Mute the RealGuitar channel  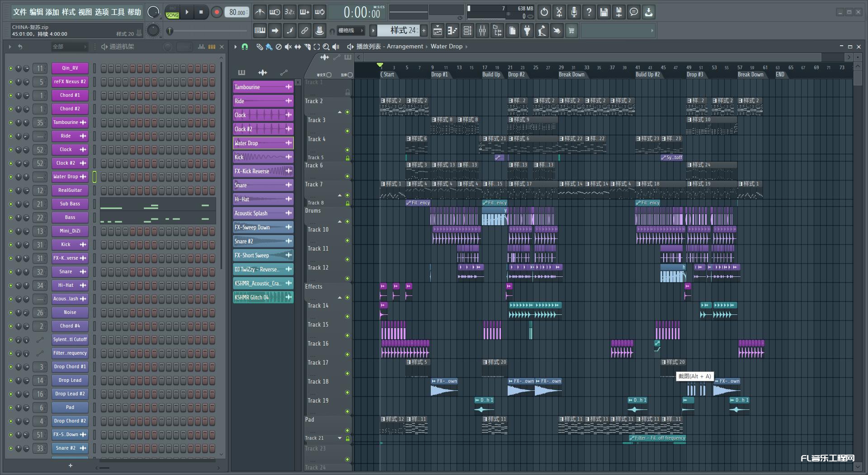pyautogui.click(x=11, y=190)
